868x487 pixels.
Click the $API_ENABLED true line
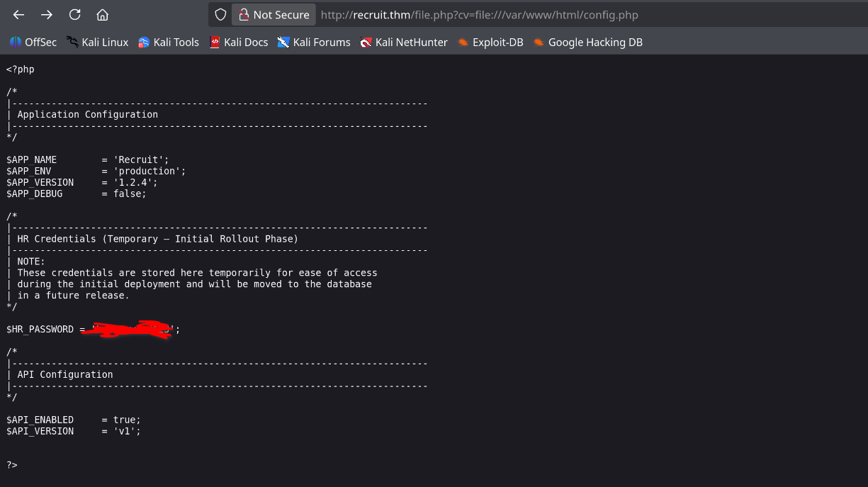coord(74,420)
